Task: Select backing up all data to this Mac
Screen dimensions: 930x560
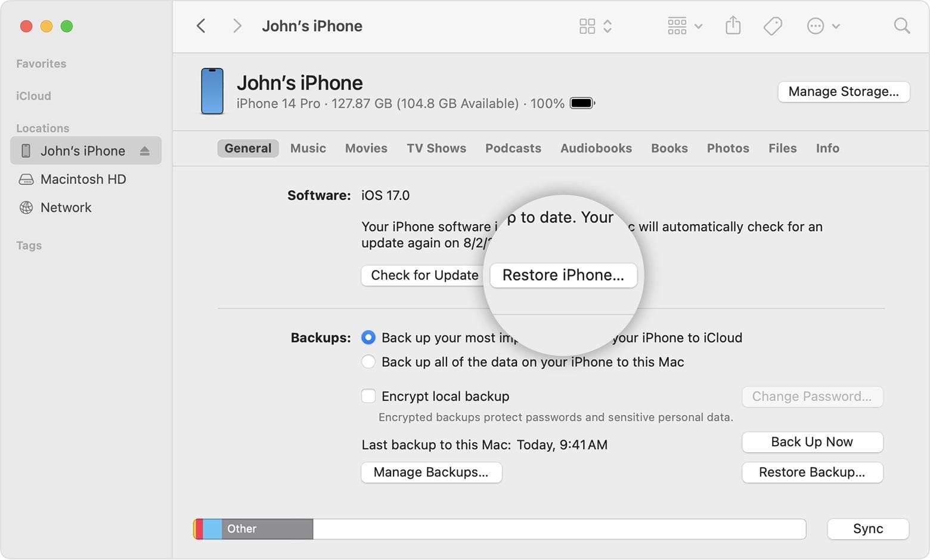Action: tap(368, 361)
